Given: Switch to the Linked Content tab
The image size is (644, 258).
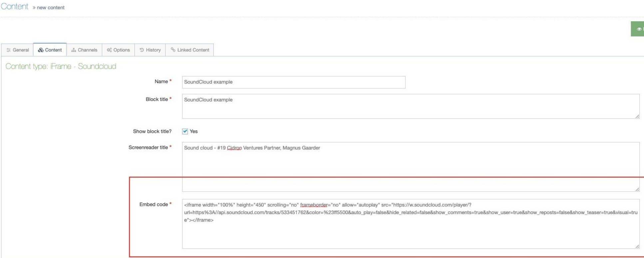Looking at the screenshot, I should pos(190,50).
